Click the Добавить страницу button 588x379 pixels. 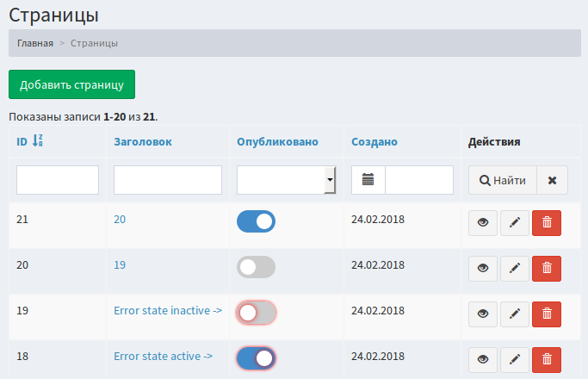tap(71, 84)
